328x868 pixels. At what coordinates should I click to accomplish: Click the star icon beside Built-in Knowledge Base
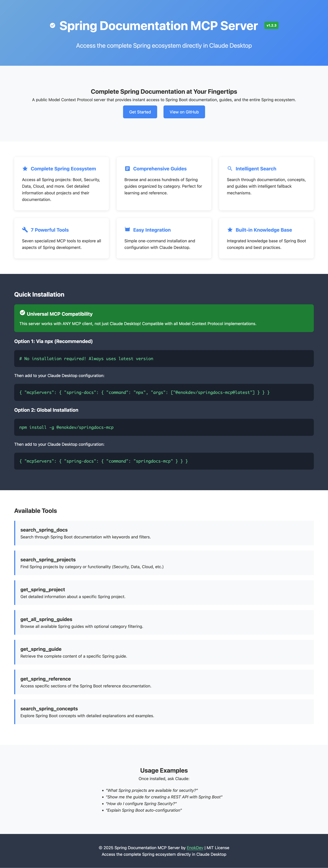pos(230,230)
